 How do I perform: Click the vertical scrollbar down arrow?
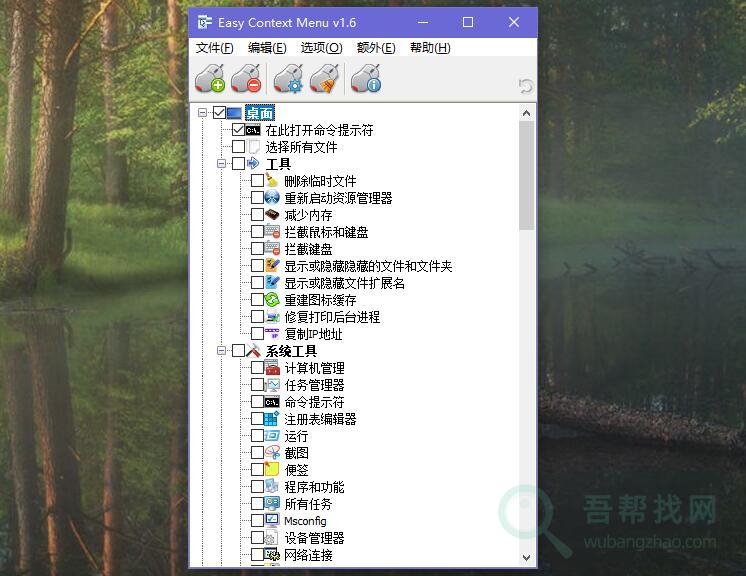coord(527,557)
